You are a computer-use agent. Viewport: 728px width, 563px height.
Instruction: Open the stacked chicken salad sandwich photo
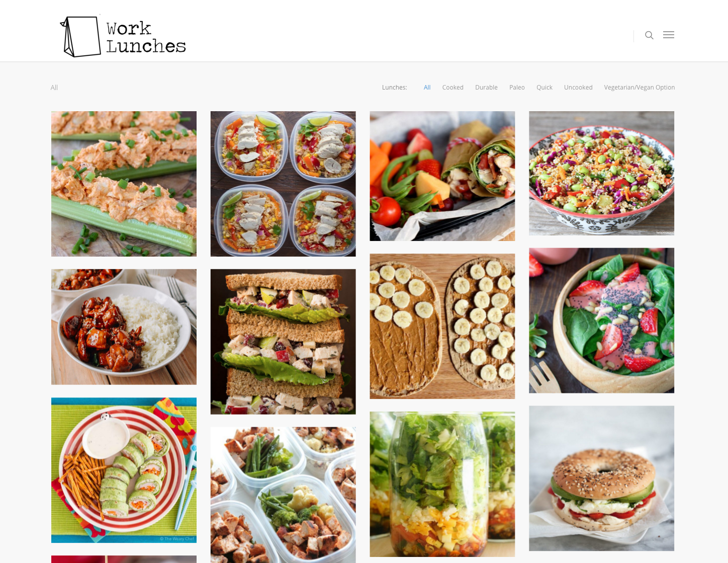pos(283,342)
